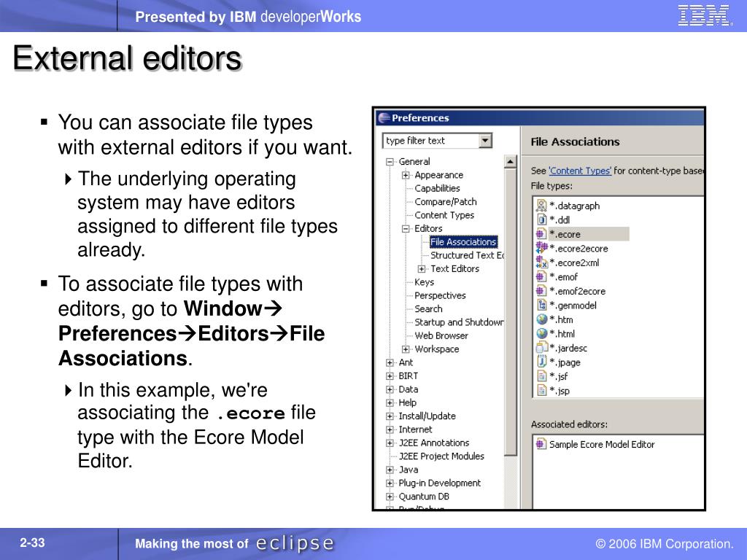
Task: Select the Web Browser preference page
Action: pyautogui.click(x=441, y=335)
